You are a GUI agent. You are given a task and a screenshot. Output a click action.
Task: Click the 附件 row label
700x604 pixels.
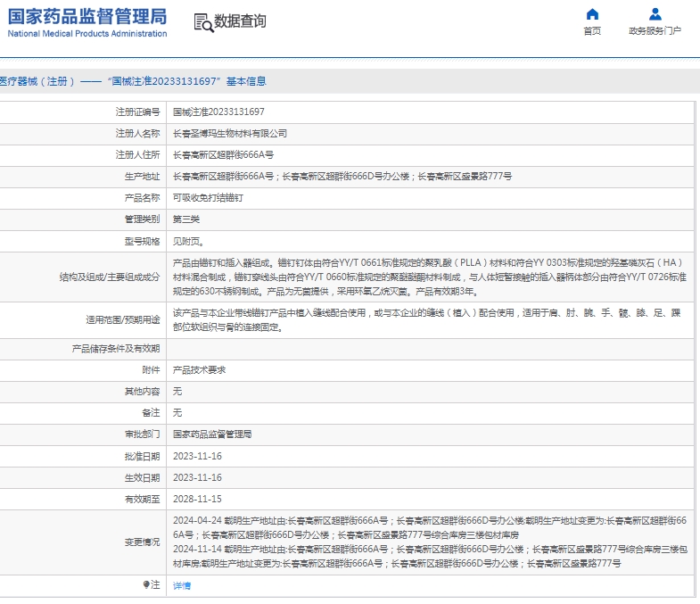pos(151,370)
